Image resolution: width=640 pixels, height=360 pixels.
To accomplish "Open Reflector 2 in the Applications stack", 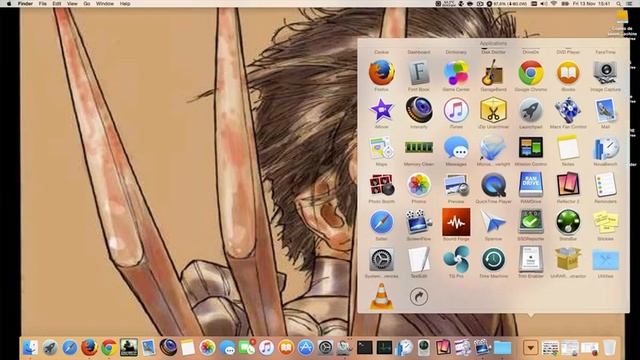I will tap(568, 185).
